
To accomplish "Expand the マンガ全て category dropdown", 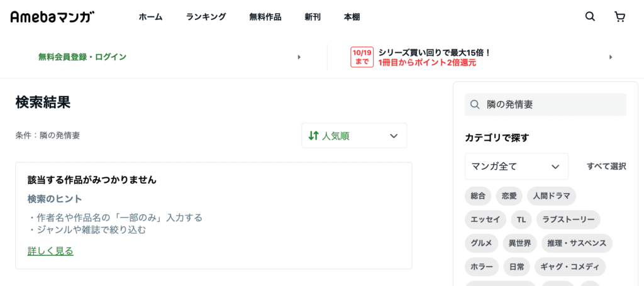I will (x=517, y=166).
